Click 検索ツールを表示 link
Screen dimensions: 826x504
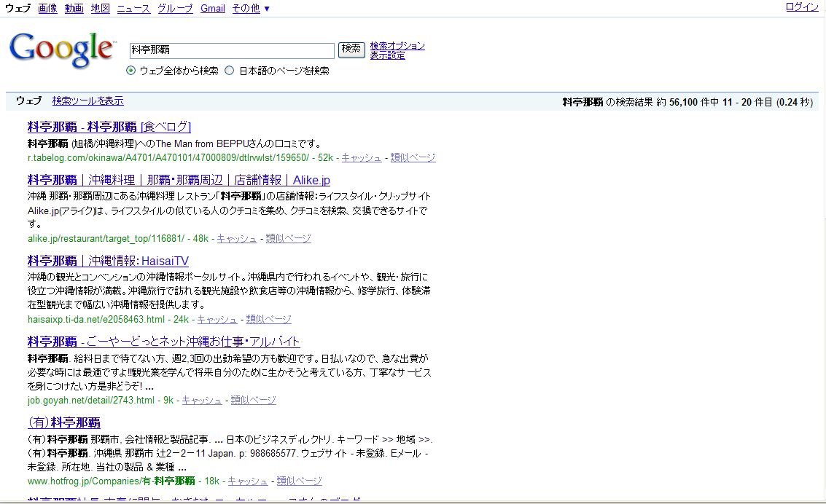tap(88, 101)
